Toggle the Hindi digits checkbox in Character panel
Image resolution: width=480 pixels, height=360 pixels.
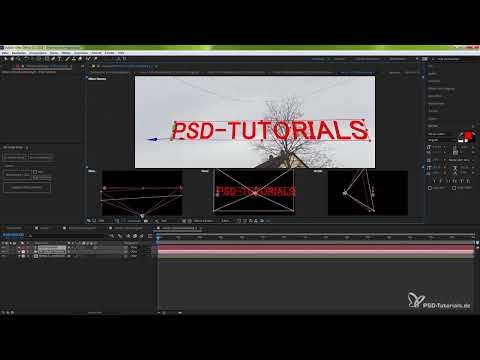[454, 188]
